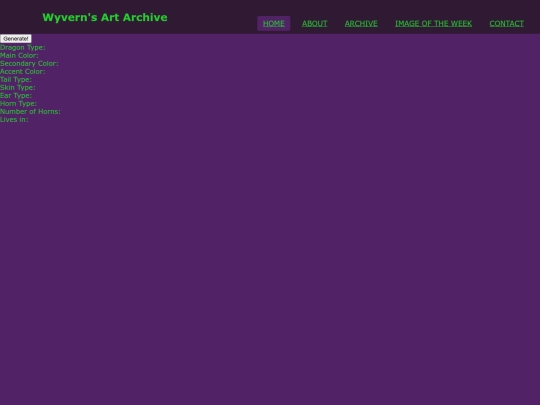This screenshot has width=540, height=405.
Task: Click the Generate! button
Action: coord(16,39)
